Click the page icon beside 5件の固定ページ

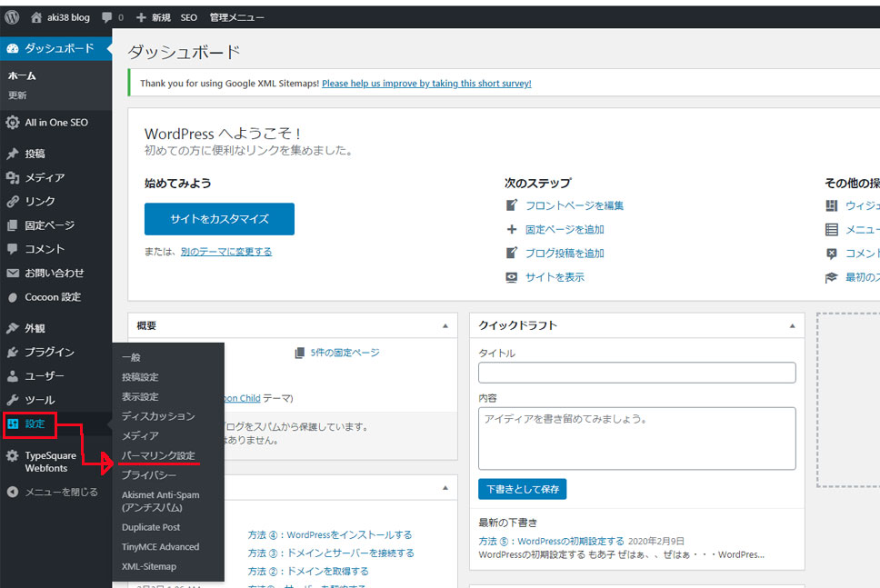click(x=300, y=353)
